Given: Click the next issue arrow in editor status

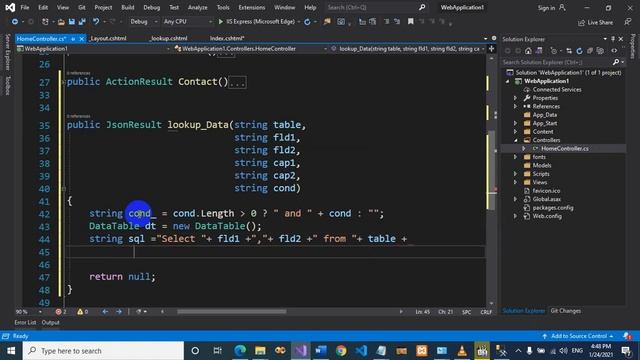Looking at the screenshot, I should pyautogui.click(x=119, y=312).
